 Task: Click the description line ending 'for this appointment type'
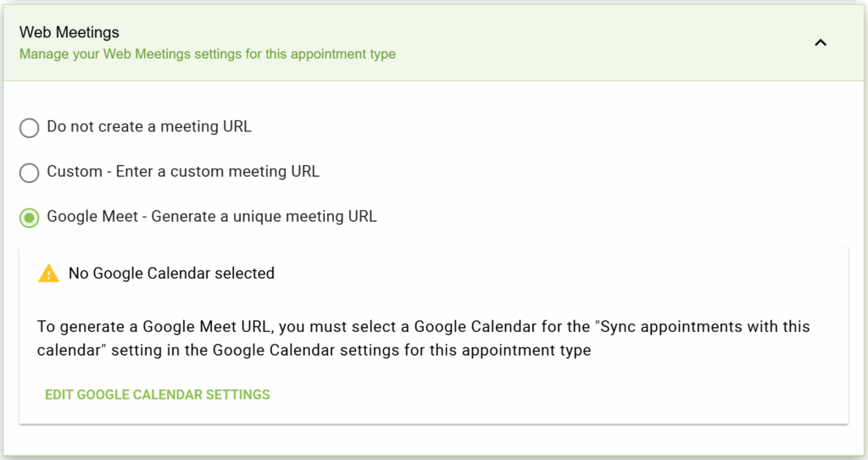314,351
